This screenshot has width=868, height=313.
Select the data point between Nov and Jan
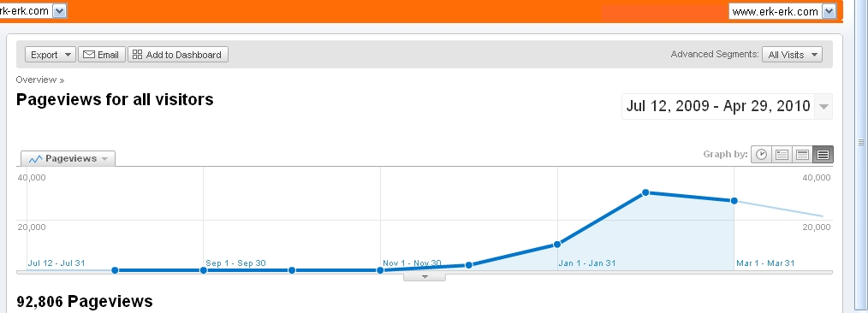[x=468, y=265]
